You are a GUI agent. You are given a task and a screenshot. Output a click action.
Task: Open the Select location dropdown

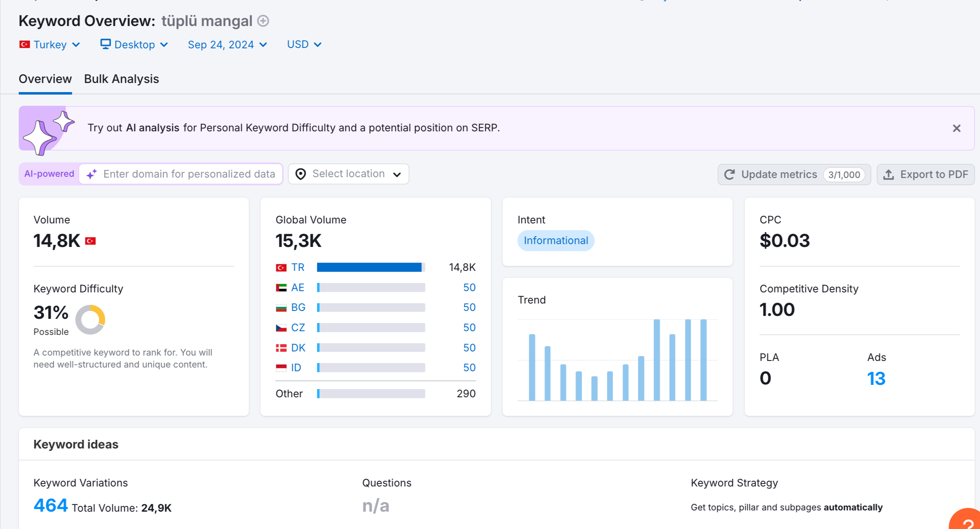point(348,174)
